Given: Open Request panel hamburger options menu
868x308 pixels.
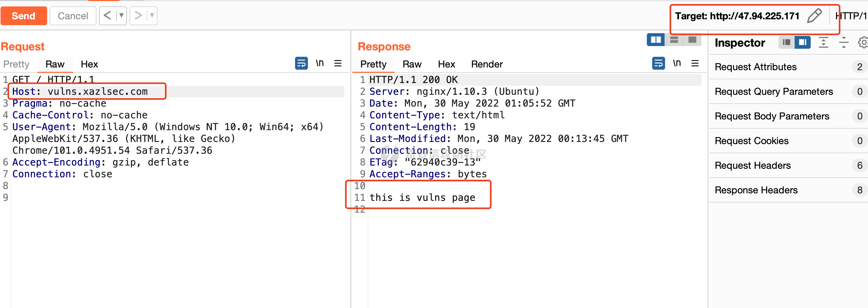Looking at the screenshot, I should click(338, 63).
